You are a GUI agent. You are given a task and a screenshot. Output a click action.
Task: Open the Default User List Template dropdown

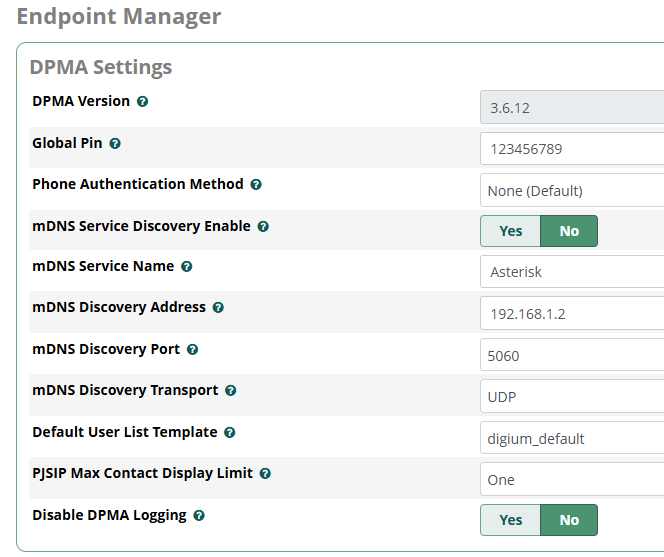(572, 438)
